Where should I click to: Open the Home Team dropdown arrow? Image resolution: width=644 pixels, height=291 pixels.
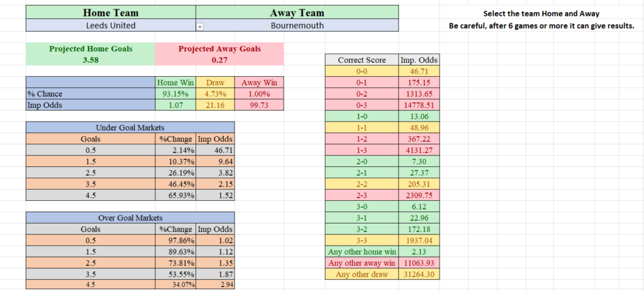(x=200, y=26)
